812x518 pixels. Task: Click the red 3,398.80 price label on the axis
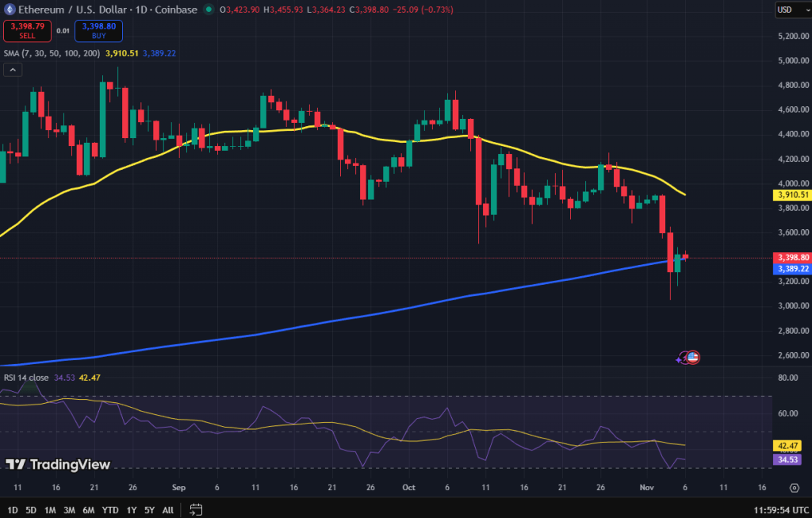pos(792,257)
